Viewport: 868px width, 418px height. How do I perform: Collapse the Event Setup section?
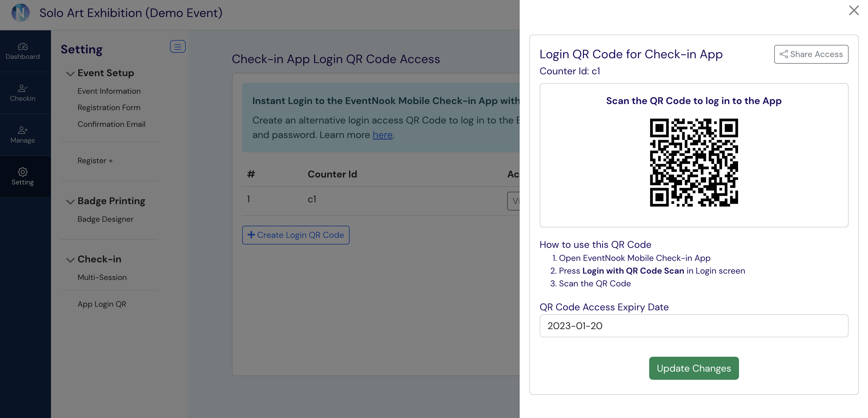70,73
